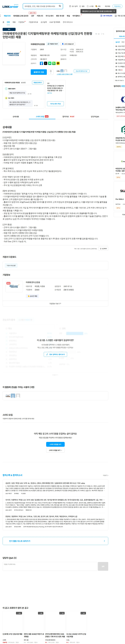Select the 기업정보 sub tab
The width and height of the screenshot is (125, 644).
[21, 22]
